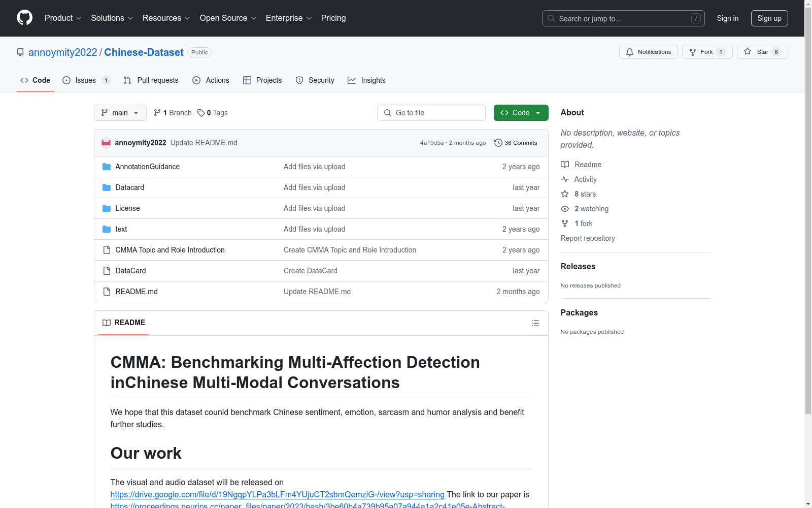
Task: Open the Pricing page
Action: [333, 18]
